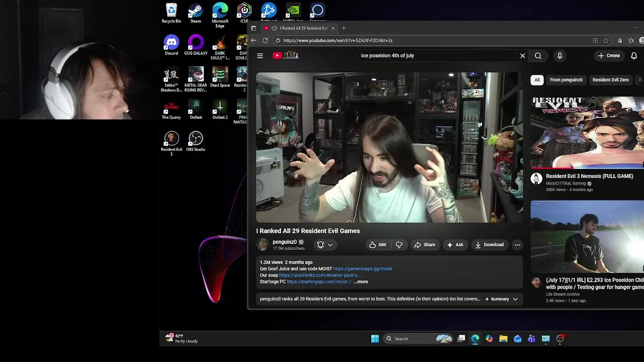Select Sekiro desktop shortcut
This screenshot has height=362, width=644.
tap(171, 79)
